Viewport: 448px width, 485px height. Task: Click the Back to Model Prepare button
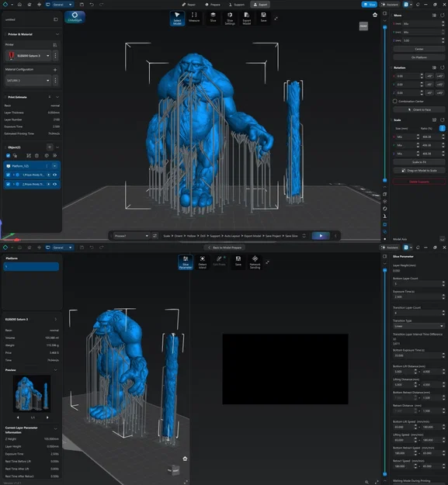click(x=224, y=248)
